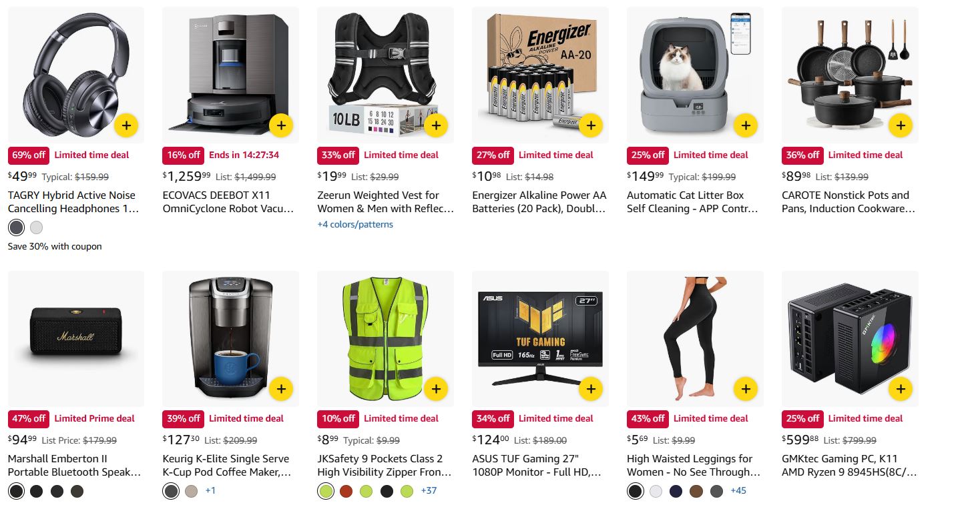Add GMKtec Gaming PC using plus icon
This screenshot has height=509, width=980.
click(901, 388)
